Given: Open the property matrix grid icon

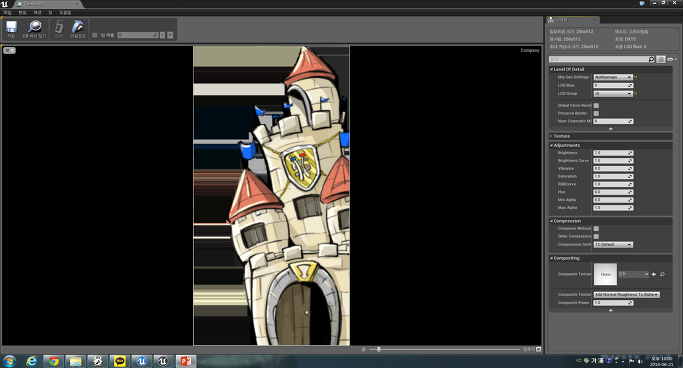Looking at the screenshot, I should 661,59.
